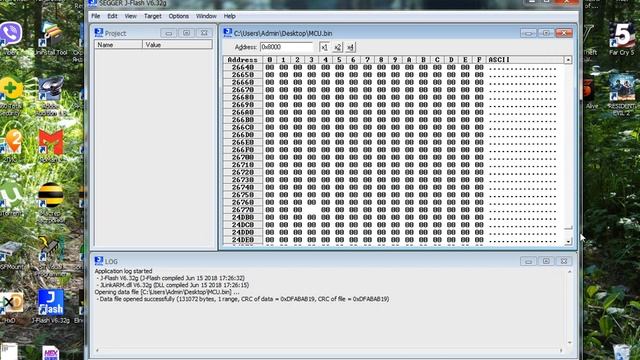Click the address row 24DB0

[243, 217]
